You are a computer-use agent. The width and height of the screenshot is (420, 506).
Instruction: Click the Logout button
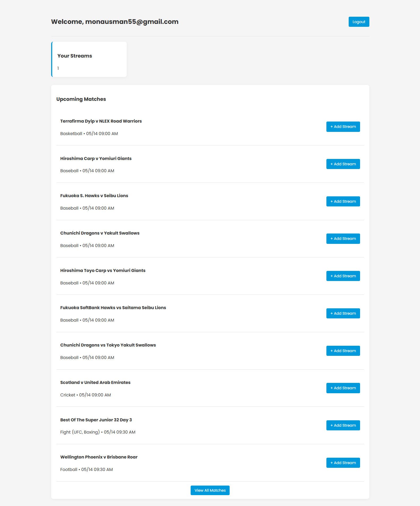(x=359, y=22)
